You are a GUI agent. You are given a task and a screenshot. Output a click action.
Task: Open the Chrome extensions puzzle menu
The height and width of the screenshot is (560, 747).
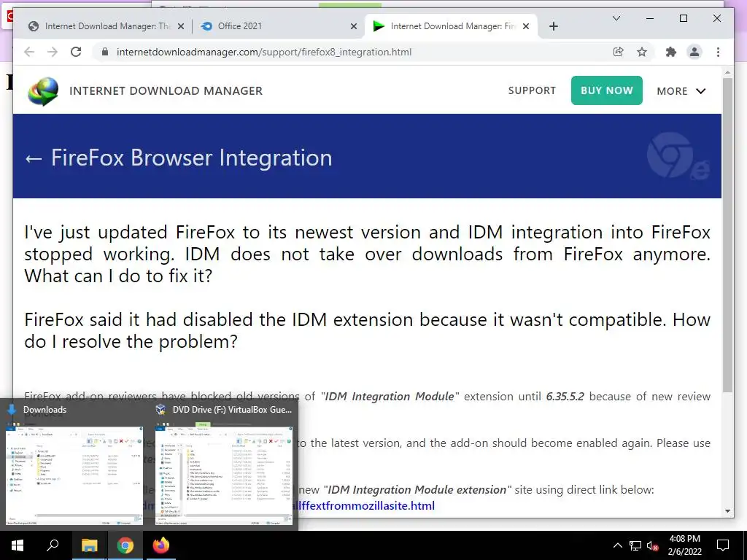click(671, 52)
